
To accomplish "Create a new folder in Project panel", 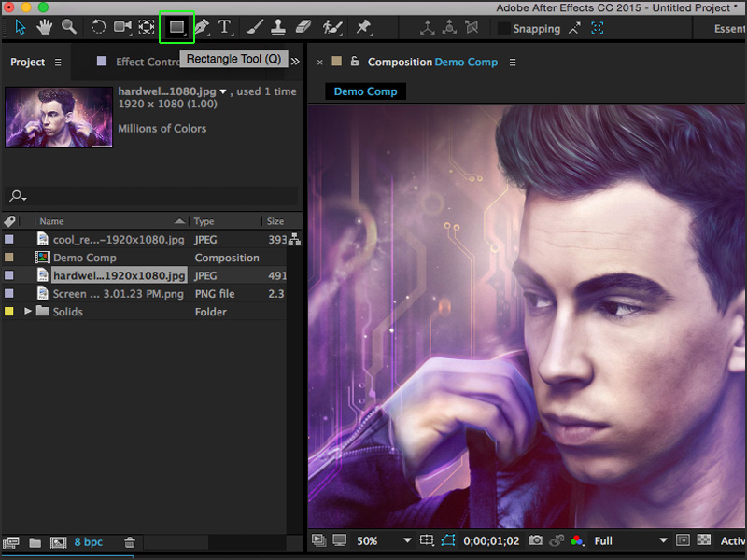I will (35, 542).
